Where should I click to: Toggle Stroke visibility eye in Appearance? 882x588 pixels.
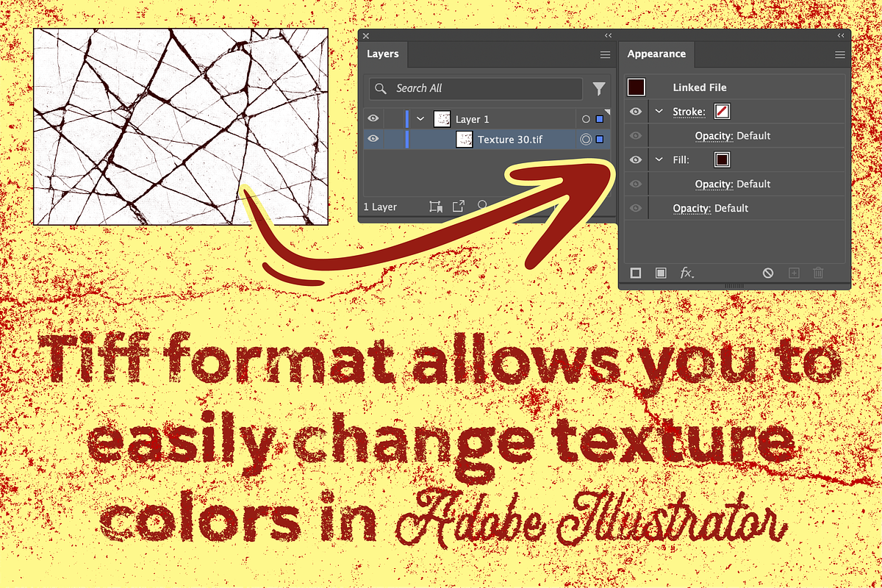tap(636, 112)
